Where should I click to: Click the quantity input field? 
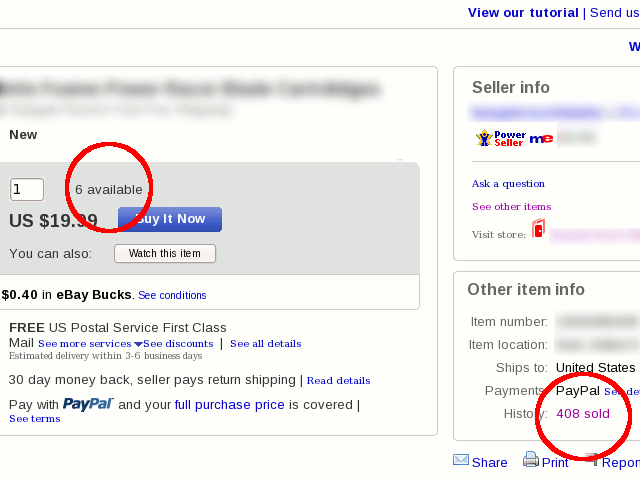pos(27,189)
